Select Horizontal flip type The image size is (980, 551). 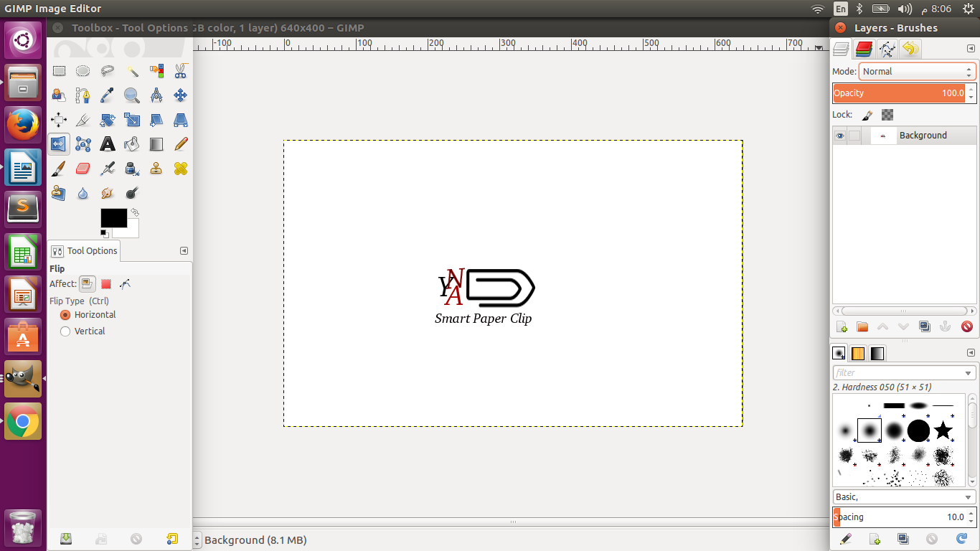pos(88,315)
